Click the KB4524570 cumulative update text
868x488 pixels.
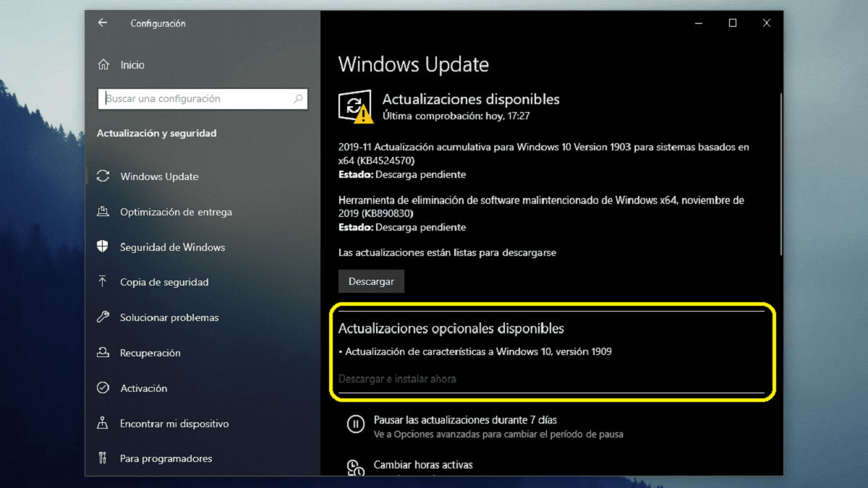[543, 153]
